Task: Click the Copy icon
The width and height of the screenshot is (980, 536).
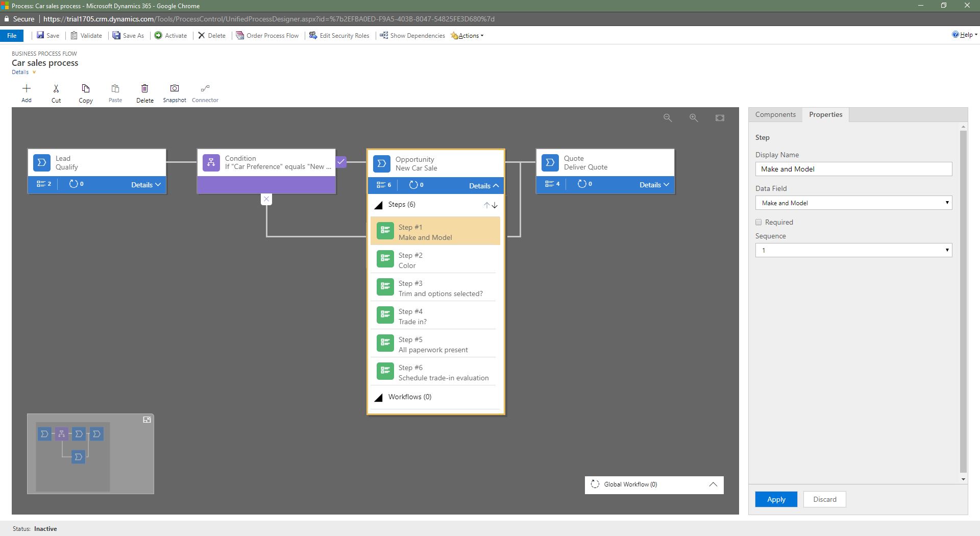Action: (x=86, y=89)
